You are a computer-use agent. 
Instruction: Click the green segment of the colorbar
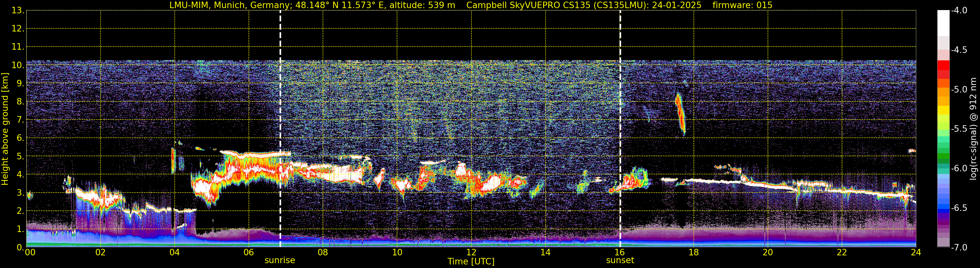[943, 156]
